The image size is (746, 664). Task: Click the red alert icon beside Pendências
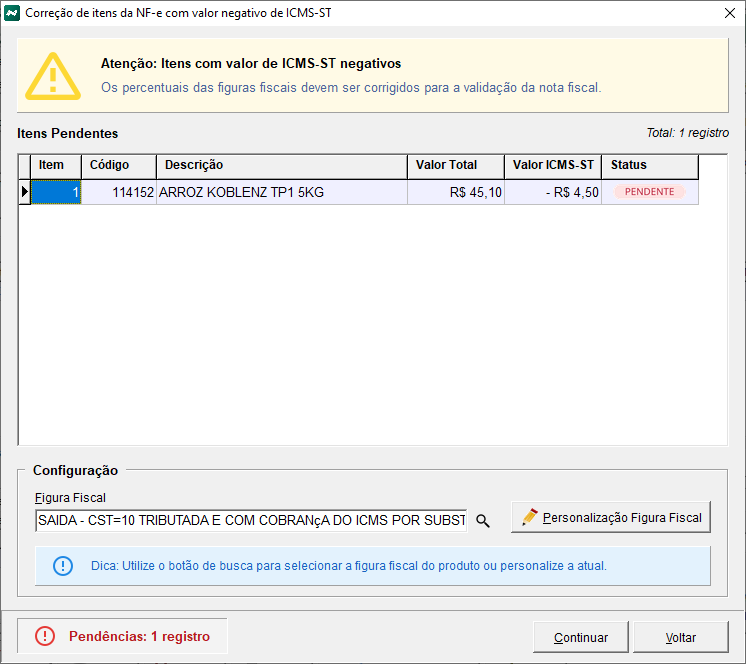(45, 636)
